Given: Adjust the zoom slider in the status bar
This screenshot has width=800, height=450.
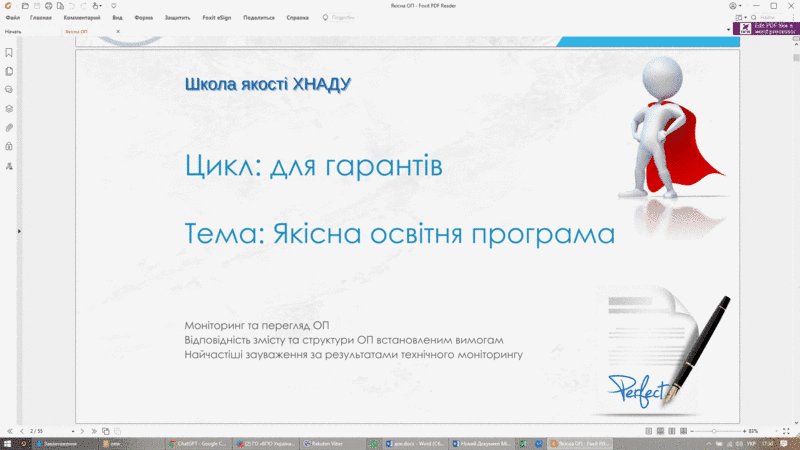Looking at the screenshot, I should [712, 430].
